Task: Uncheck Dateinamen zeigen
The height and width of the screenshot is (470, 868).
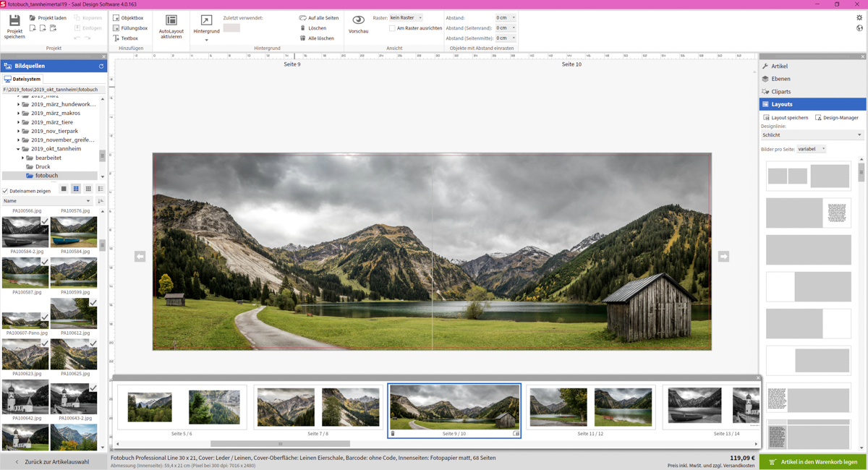Action: [x=6, y=191]
